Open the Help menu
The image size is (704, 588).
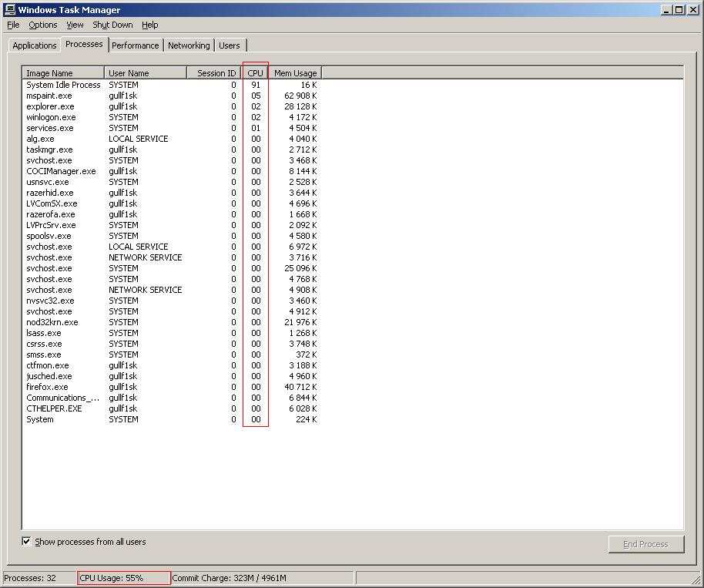[x=150, y=25]
